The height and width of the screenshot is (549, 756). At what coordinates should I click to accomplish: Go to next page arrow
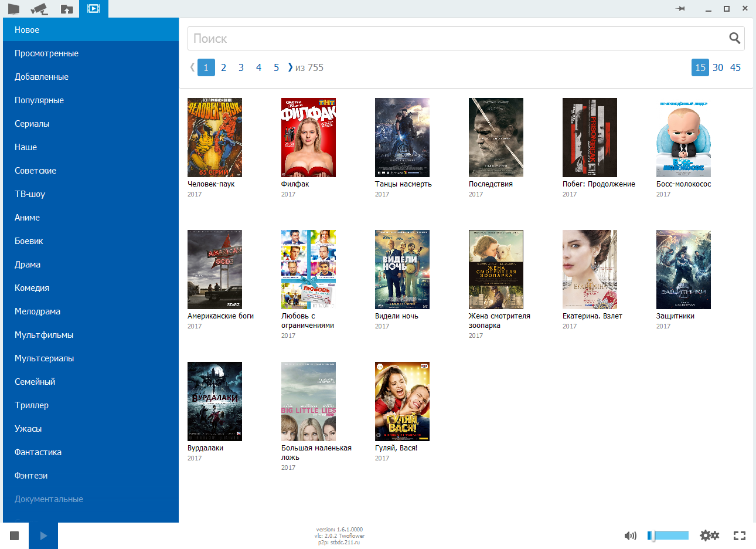[x=290, y=67]
